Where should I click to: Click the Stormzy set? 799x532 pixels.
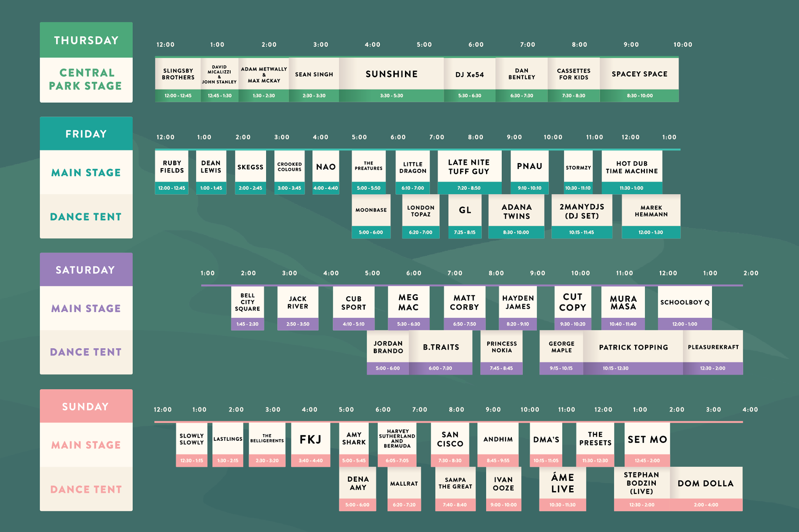coord(578,172)
